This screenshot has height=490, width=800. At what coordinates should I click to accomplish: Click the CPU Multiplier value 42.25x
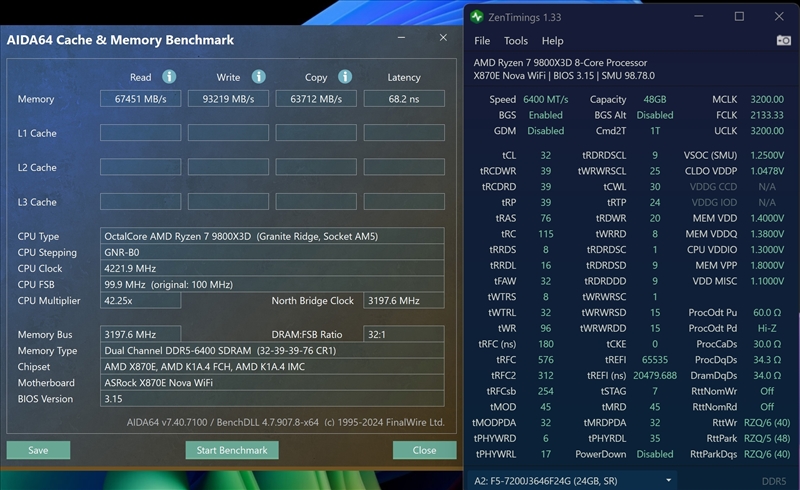coord(141,301)
